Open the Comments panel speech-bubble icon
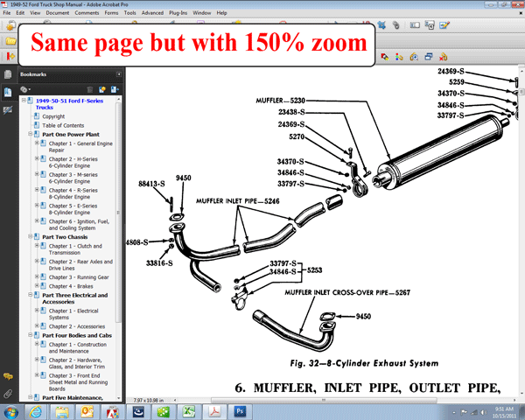 (8, 376)
